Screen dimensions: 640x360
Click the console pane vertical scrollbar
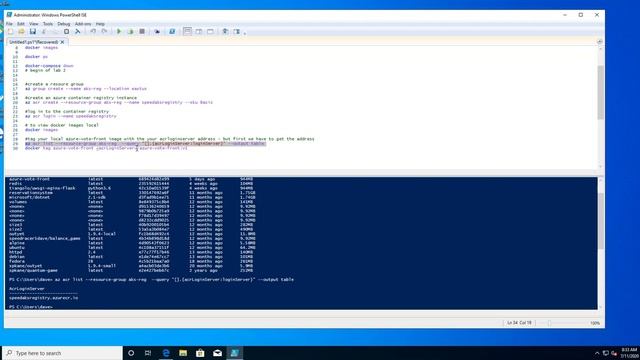point(600,220)
